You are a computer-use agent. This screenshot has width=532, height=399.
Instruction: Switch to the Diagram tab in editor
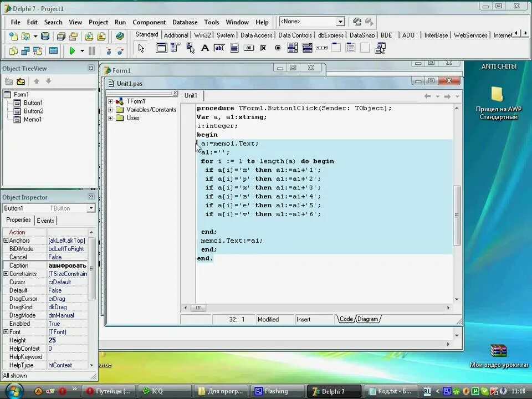pos(368,319)
